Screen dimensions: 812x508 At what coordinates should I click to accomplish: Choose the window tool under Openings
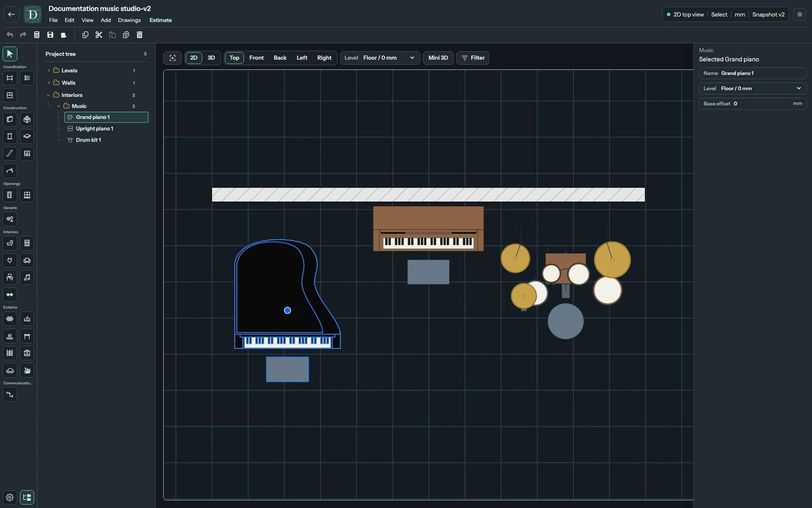pos(27,195)
